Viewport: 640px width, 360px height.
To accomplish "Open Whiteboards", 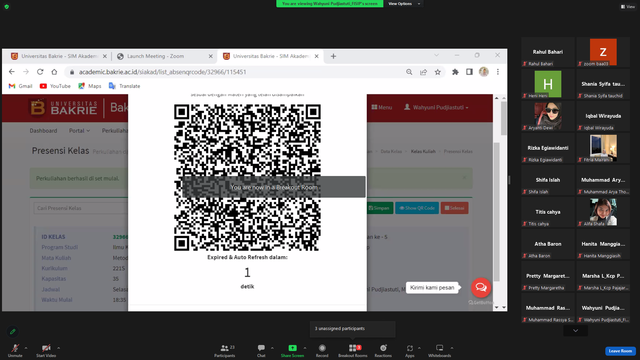I will tap(440, 350).
